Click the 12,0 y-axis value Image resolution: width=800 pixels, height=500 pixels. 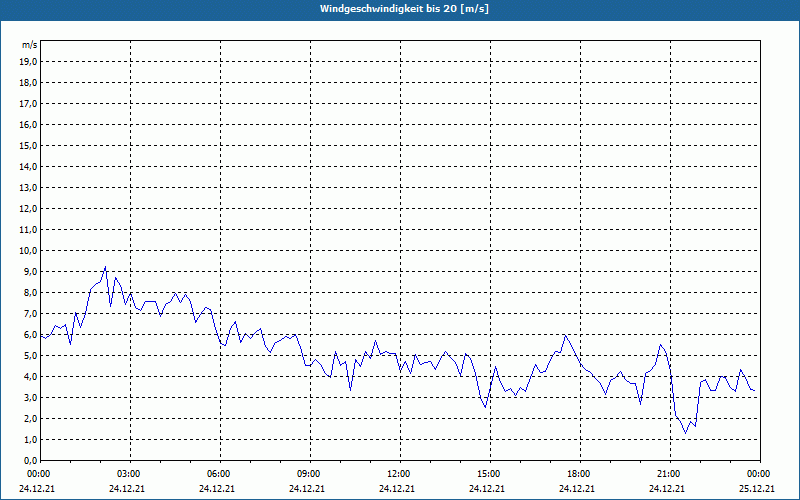click(29, 209)
